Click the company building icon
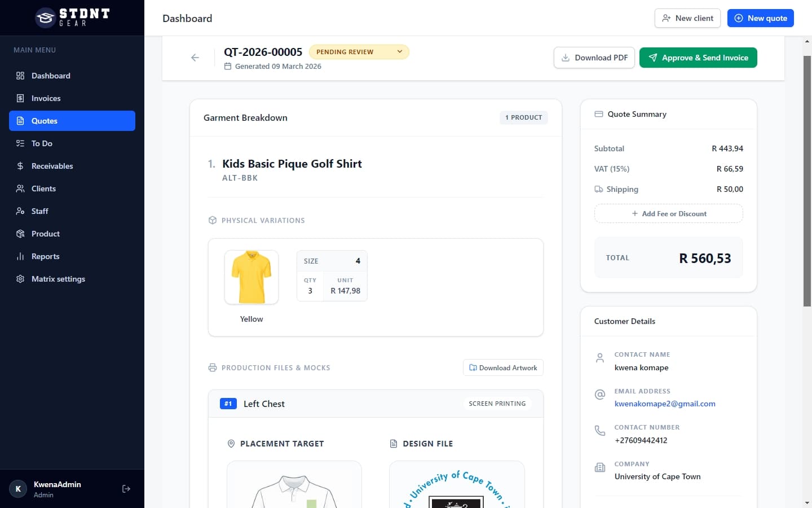 click(600, 467)
